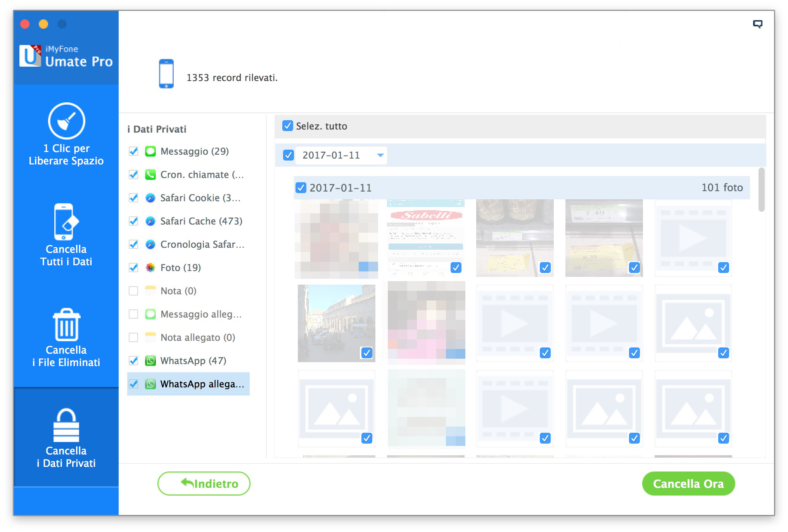The height and width of the screenshot is (532, 788).
Task: Click the Umate Pro logo icon
Action: coord(30,55)
